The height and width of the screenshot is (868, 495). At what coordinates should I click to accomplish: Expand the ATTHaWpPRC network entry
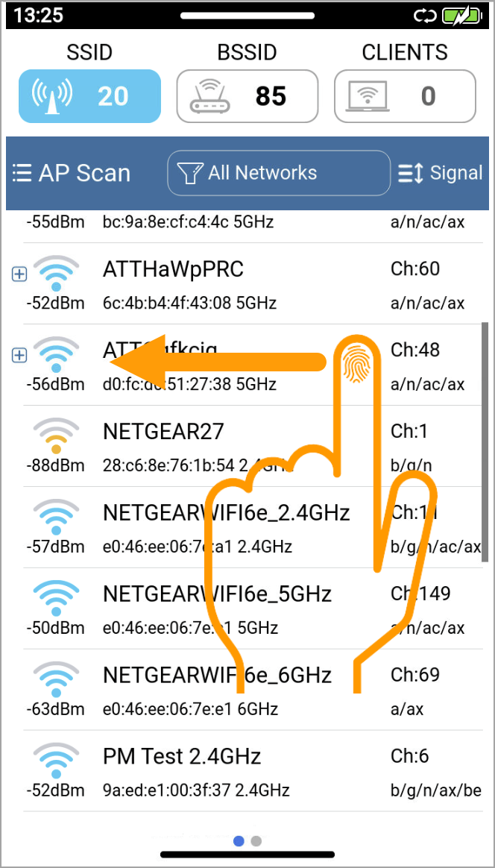(19, 274)
